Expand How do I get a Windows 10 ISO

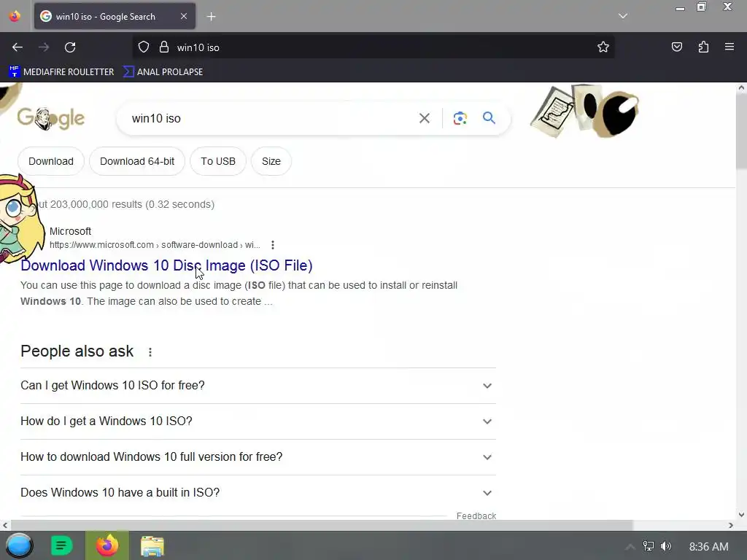[258, 421]
